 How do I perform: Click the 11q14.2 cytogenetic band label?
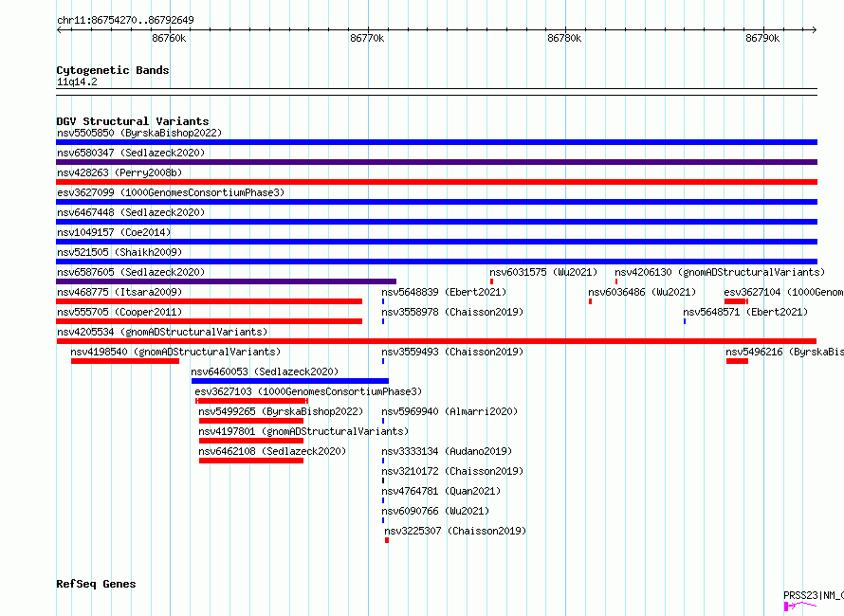tap(77, 82)
